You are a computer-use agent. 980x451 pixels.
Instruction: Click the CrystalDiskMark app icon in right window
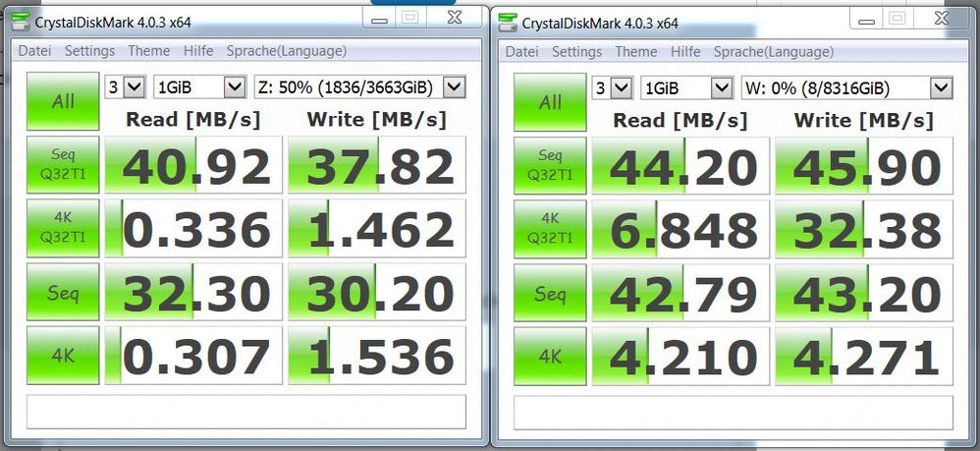pos(508,23)
